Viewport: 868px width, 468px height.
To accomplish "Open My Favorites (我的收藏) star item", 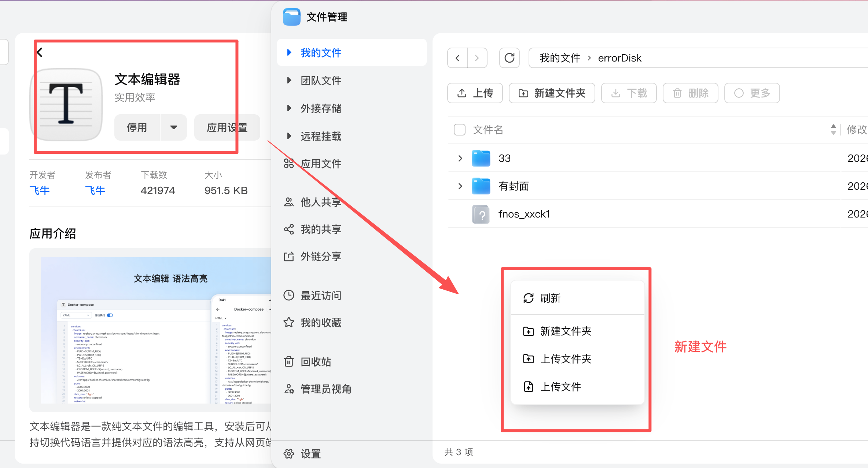I will [320, 323].
